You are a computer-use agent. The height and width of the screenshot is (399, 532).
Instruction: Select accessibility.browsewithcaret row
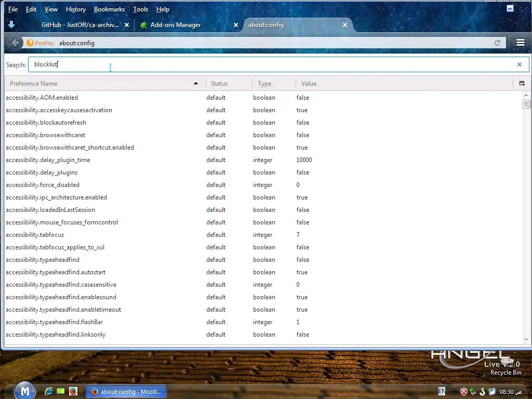(263, 135)
